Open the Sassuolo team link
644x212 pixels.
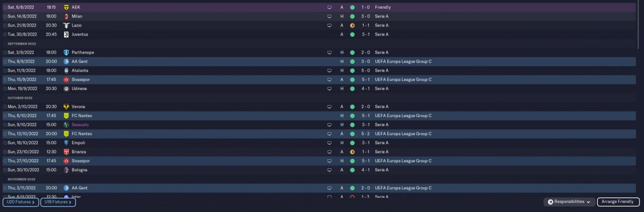pyautogui.click(x=82, y=125)
